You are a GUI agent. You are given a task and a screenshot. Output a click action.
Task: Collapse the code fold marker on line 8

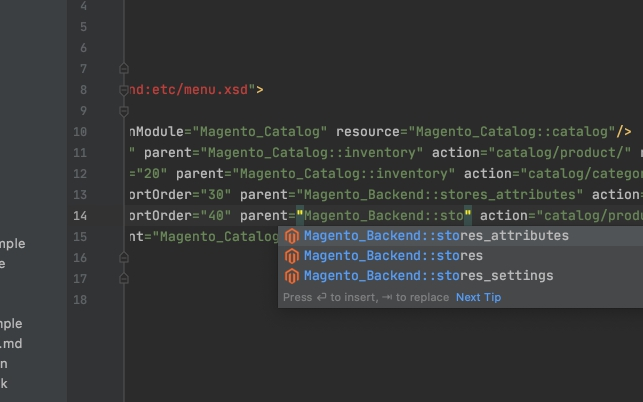[x=124, y=90]
